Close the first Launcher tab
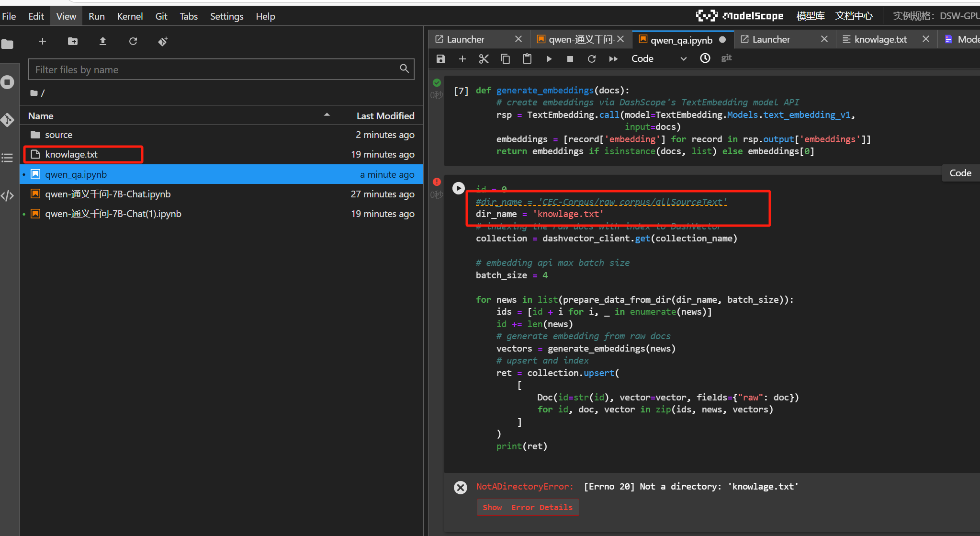The image size is (980, 536). click(x=518, y=39)
